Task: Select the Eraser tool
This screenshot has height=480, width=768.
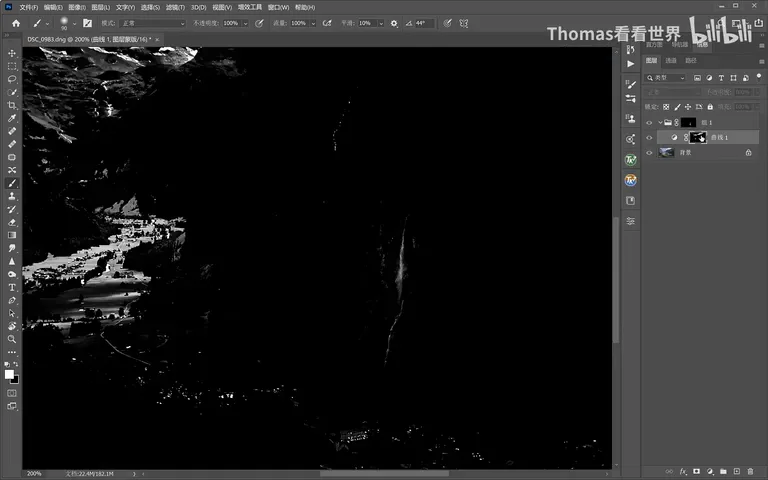Action: click(x=12, y=222)
